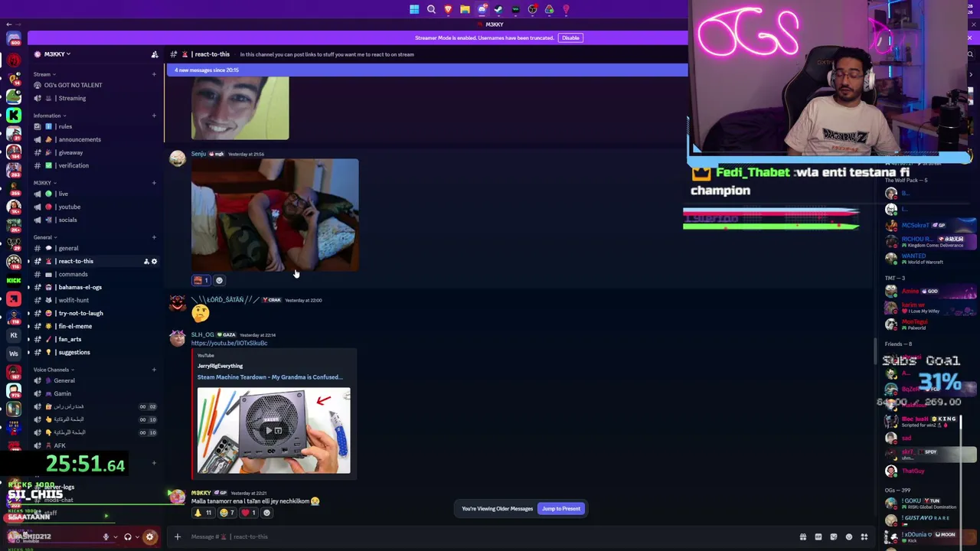The height and width of the screenshot is (551, 980).
Task: Disable Streamer Mode from the banner
Action: [x=570, y=37]
